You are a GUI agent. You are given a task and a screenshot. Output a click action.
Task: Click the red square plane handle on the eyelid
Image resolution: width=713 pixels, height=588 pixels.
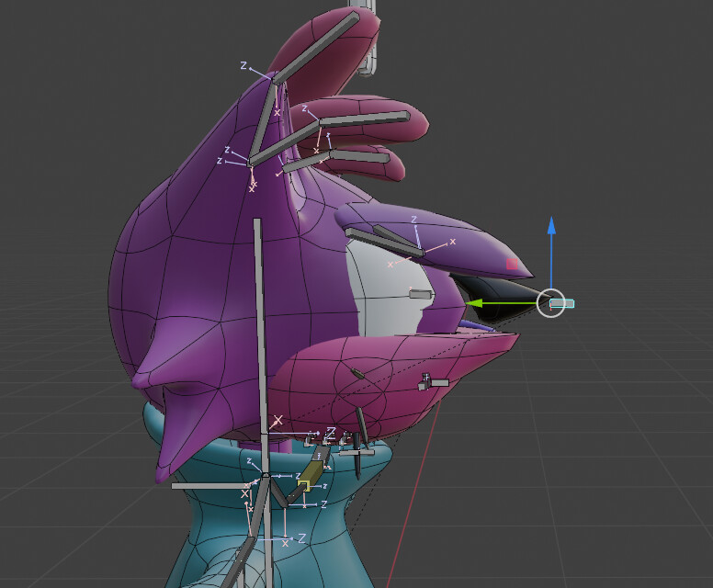click(512, 264)
